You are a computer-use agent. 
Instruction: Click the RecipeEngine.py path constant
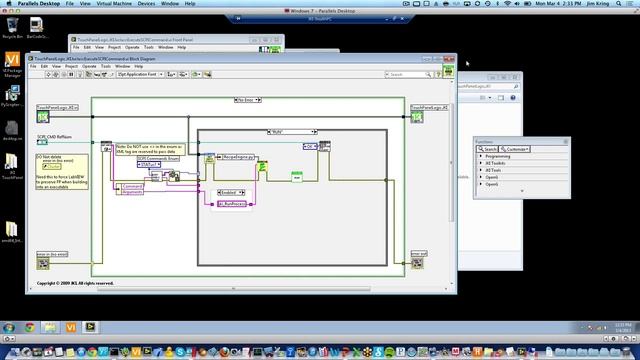(236, 157)
